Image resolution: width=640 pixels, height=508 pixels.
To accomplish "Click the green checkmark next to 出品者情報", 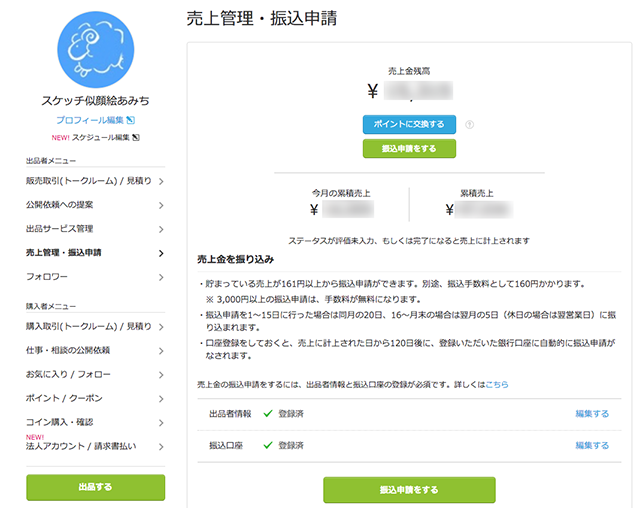I will click(x=267, y=413).
